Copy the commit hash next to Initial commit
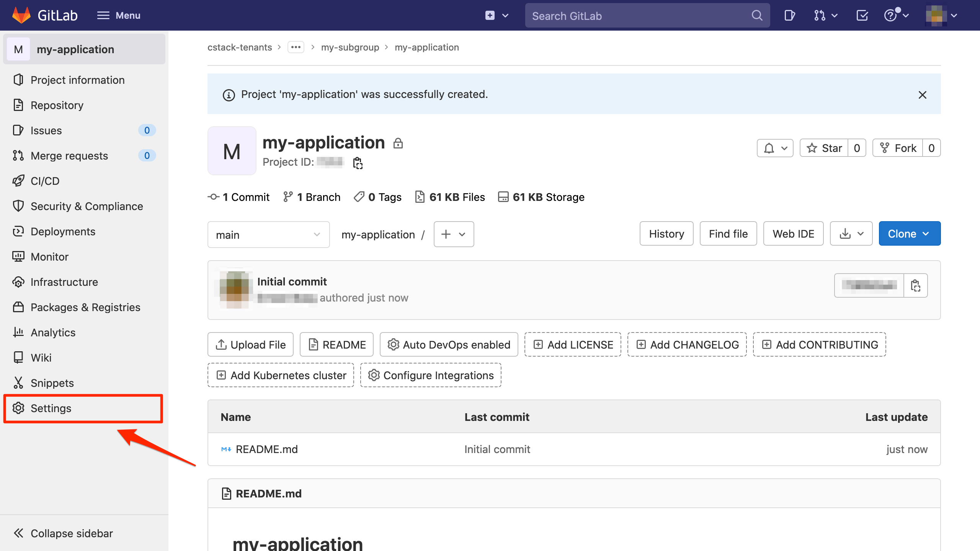Viewport: 980px width, 551px height. (x=916, y=285)
